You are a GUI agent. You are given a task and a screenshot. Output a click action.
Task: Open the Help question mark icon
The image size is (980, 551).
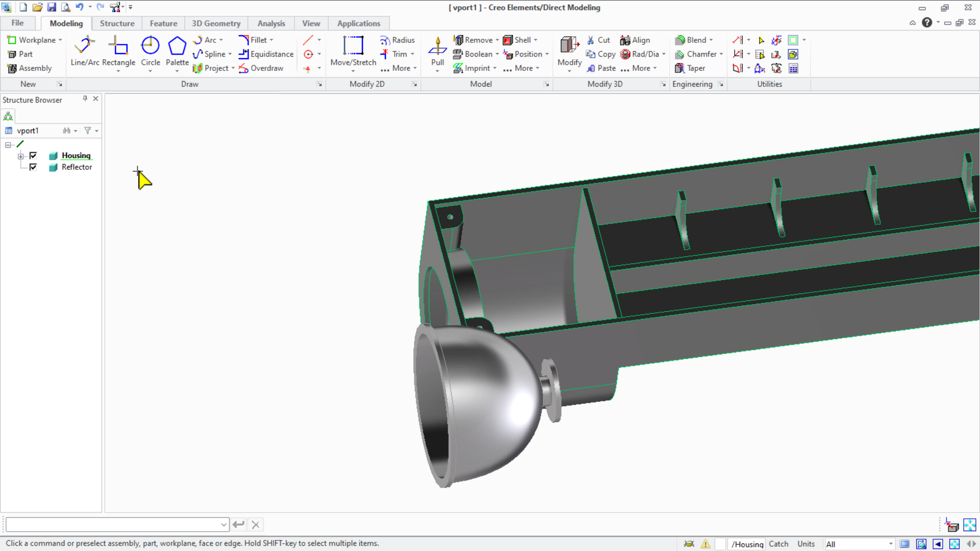(927, 22)
